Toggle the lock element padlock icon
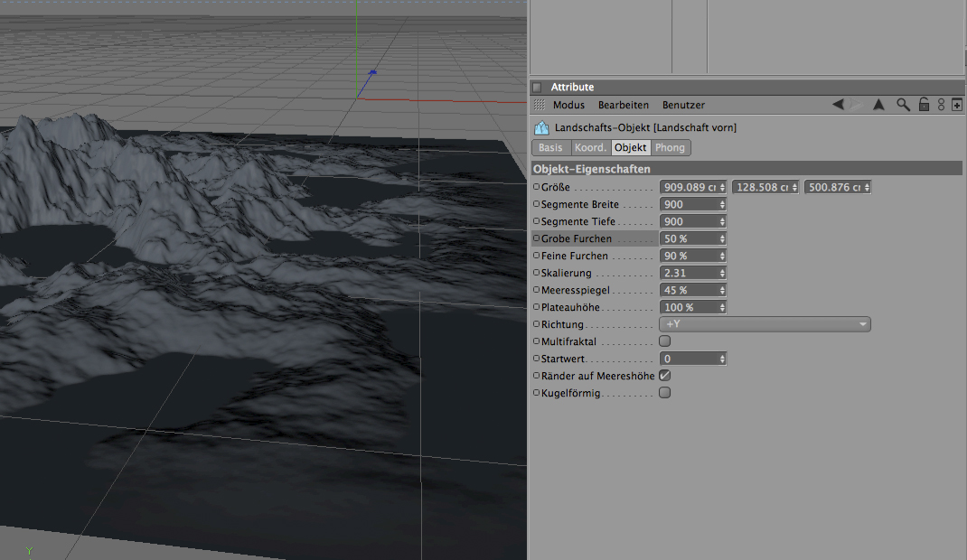Image resolution: width=967 pixels, height=560 pixels. click(x=924, y=105)
